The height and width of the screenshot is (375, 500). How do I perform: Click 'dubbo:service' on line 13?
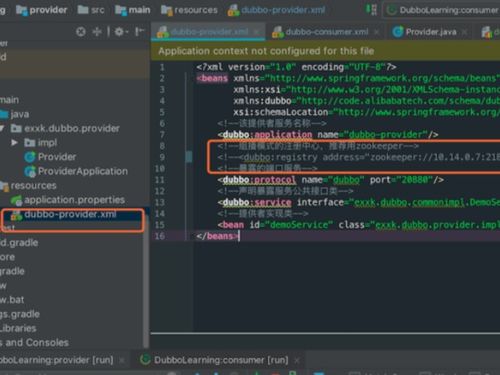coord(257,202)
